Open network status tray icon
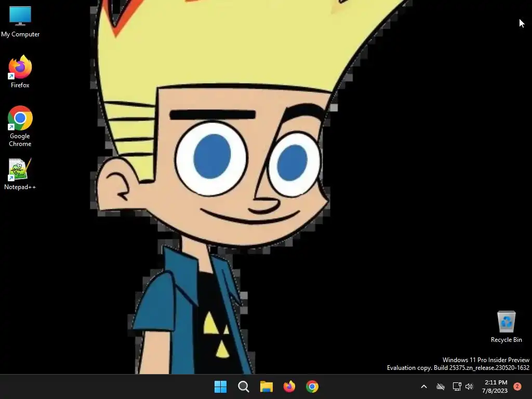532x399 pixels. click(457, 387)
